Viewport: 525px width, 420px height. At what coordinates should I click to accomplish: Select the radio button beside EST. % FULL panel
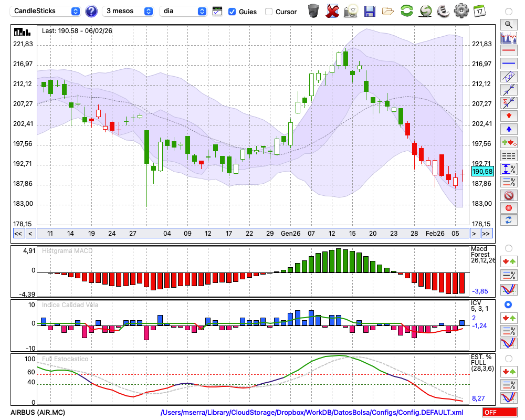coord(508,358)
